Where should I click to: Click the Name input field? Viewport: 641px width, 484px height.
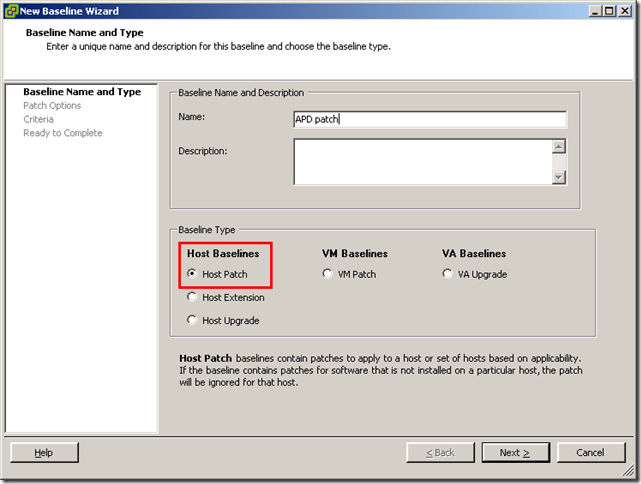pyautogui.click(x=428, y=119)
